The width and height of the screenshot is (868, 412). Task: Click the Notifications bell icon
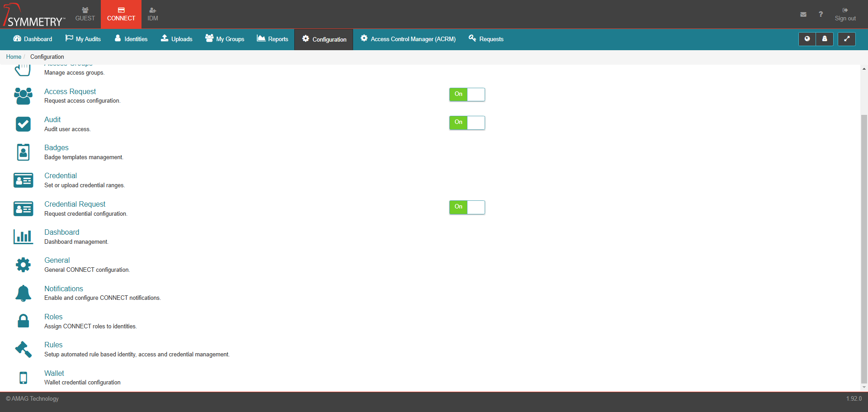(23, 293)
